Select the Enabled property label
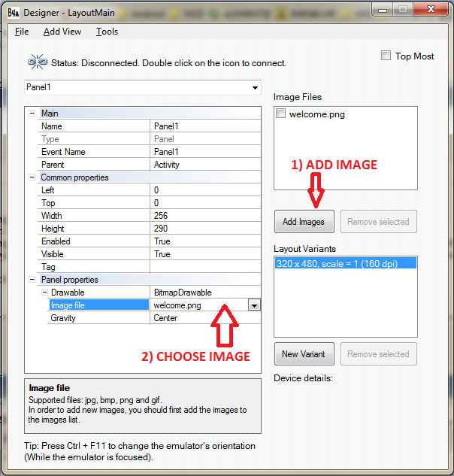 coord(56,241)
